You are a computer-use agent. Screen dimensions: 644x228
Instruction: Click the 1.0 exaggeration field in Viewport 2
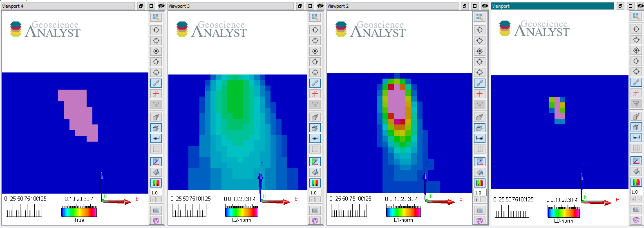(x=480, y=192)
